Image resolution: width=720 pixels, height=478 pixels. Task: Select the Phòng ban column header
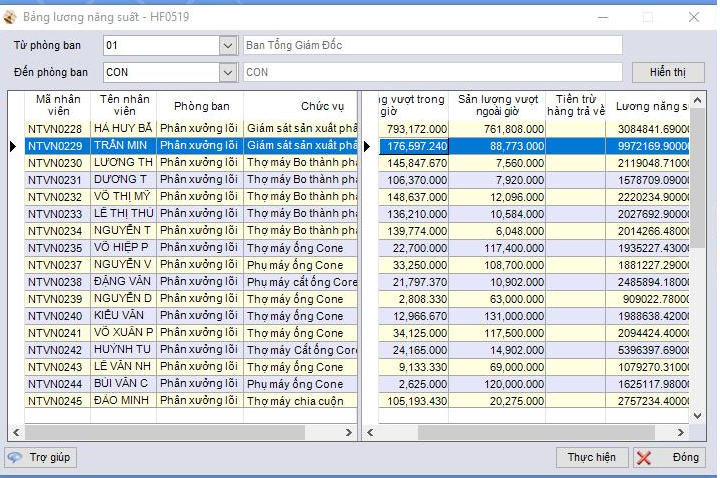[200, 106]
